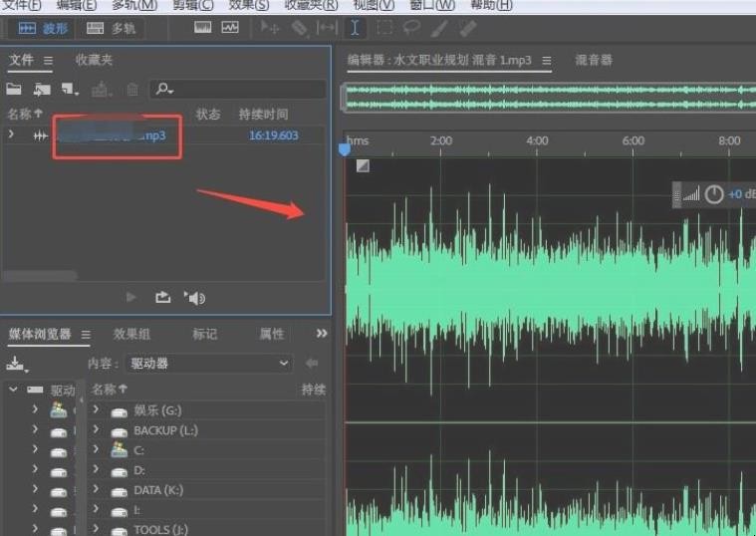The height and width of the screenshot is (536, 756).
Task: Click the media browser back arrow
Action: 312,363
